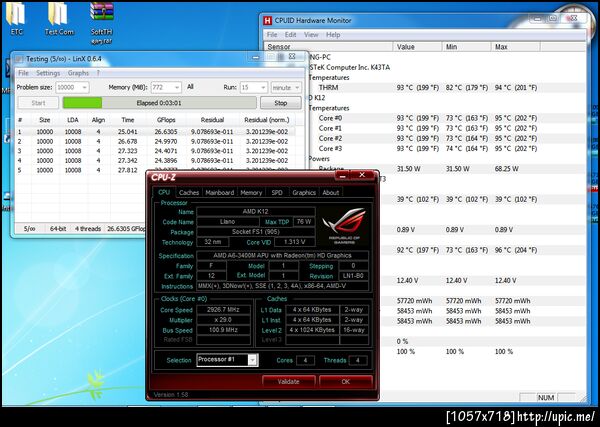The height and width of the screenshot is (427, 600).
Task: Click the 64-bit status bar entry in LinX
Action: click(58, 228)
